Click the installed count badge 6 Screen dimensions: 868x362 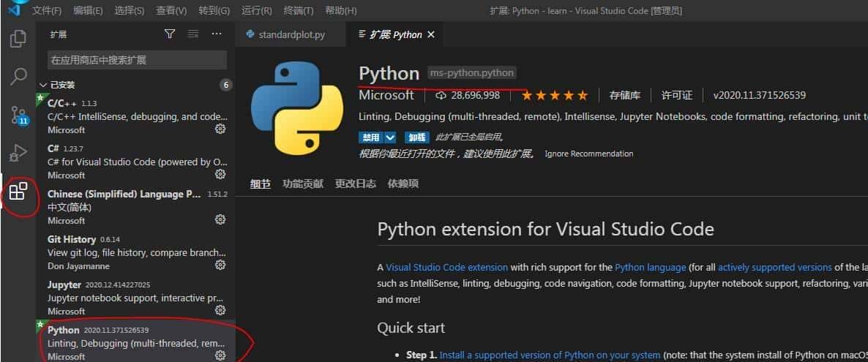[x=225, y=85]
